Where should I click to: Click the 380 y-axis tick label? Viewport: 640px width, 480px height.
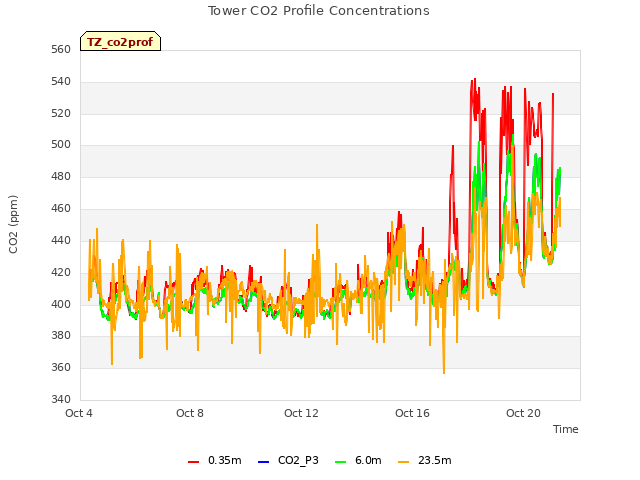(61, 336)
